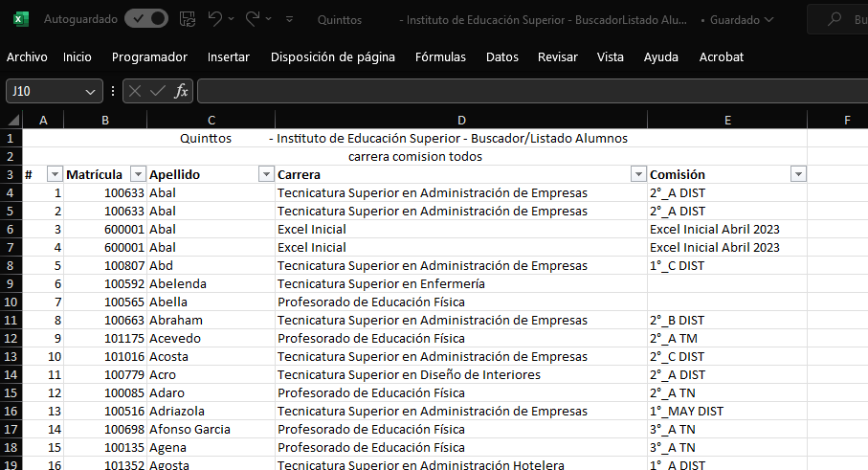Click comisión cell '2°_A TM'
The height and width of the screenshot is (470, 868).
[x=727, y=338]
